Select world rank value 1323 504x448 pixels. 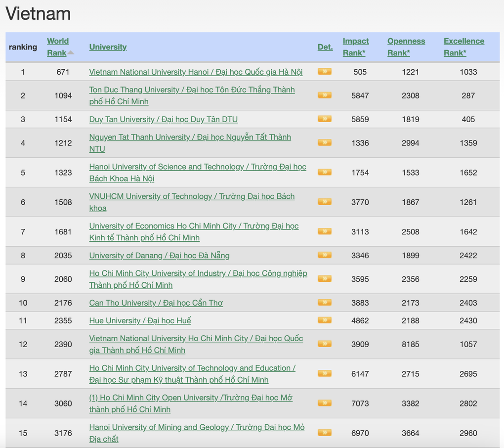(x=63, y=173)
